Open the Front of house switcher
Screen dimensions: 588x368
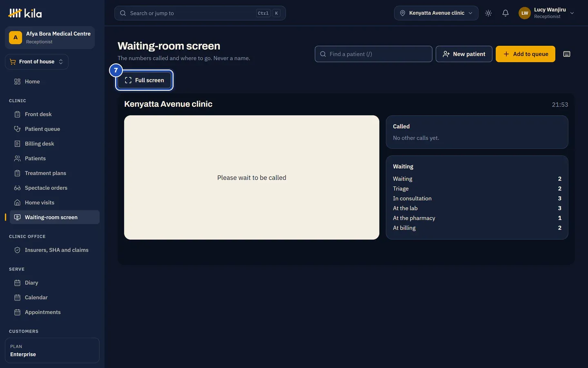tap(37, 62)
